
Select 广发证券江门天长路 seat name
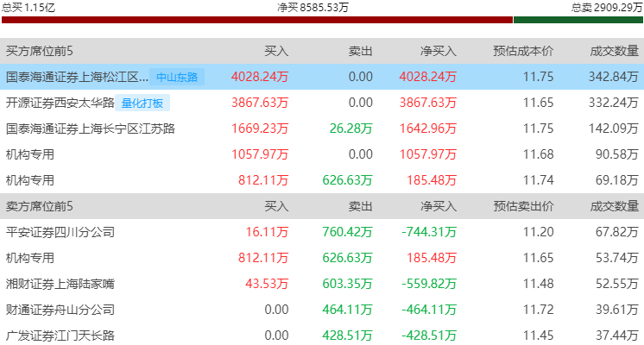point(60,336)
